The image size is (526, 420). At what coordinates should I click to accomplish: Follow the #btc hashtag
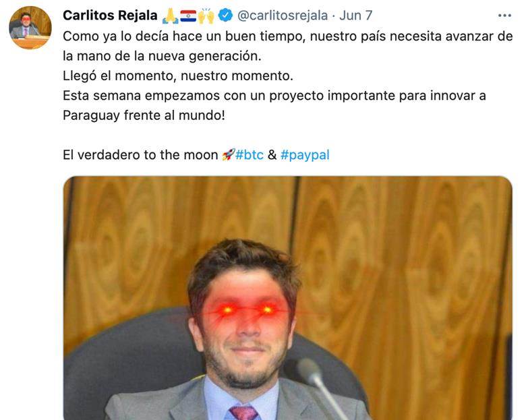(x=250, y=154)
